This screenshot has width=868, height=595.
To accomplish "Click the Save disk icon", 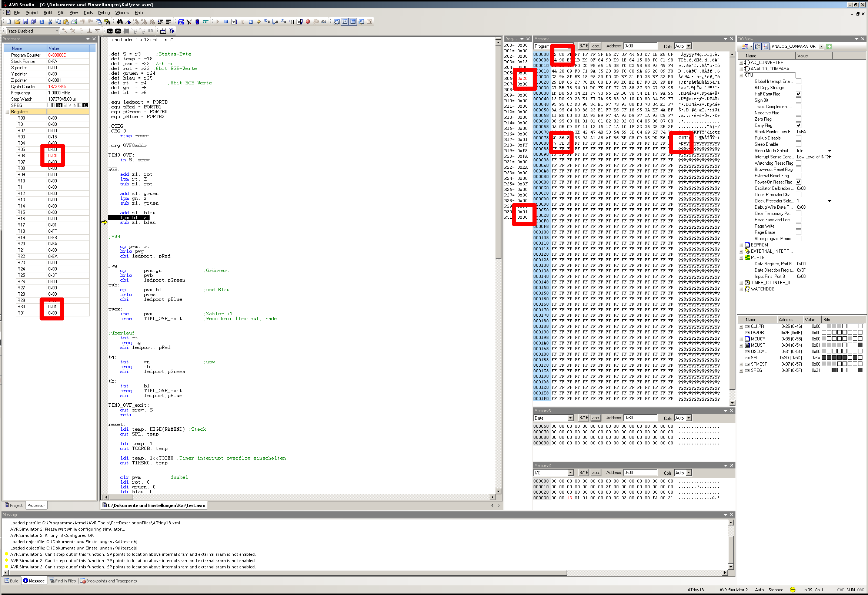I will point(26,22).
